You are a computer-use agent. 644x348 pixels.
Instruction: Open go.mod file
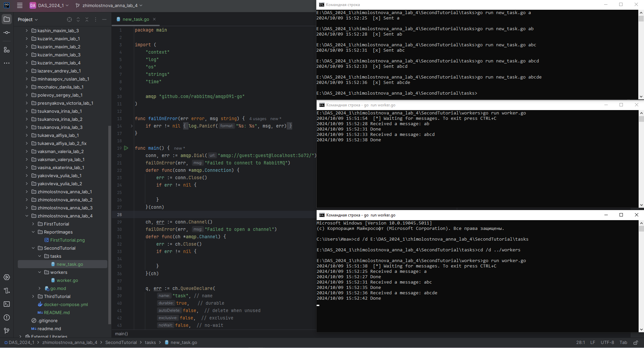[58, 288]
